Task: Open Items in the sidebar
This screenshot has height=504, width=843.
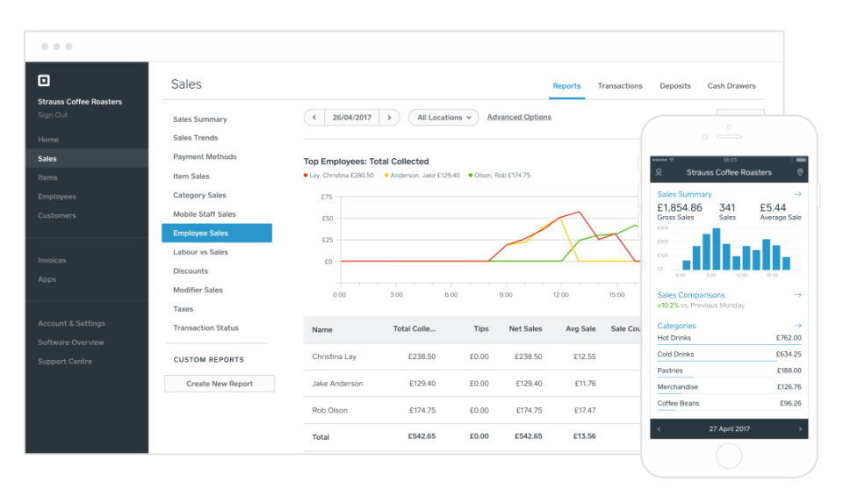Action: tap(47, 177)
